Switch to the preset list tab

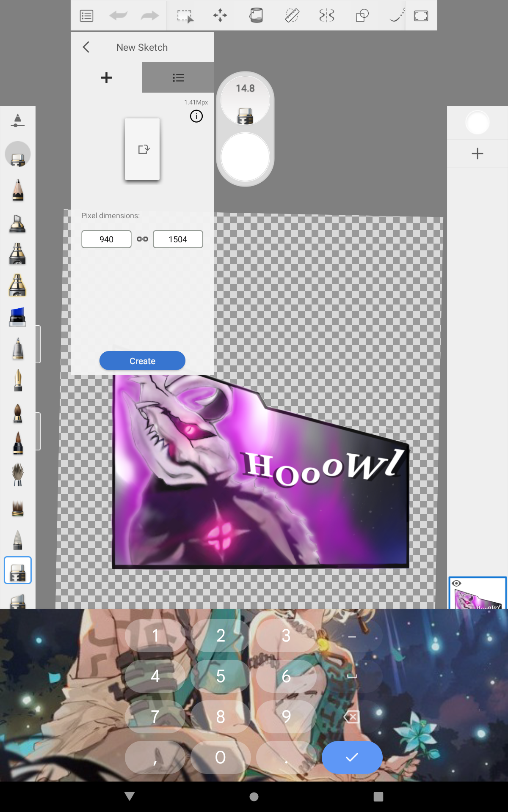(x=178, y=78)
